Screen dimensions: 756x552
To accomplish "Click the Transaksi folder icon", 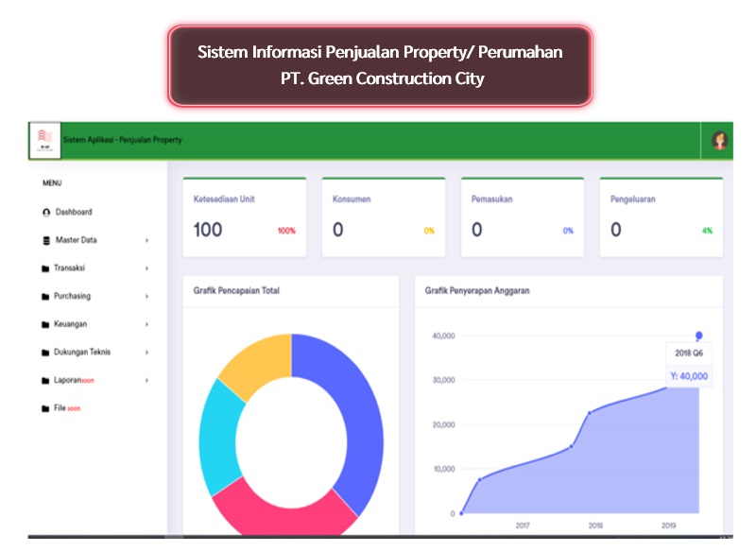I will 45,268.
